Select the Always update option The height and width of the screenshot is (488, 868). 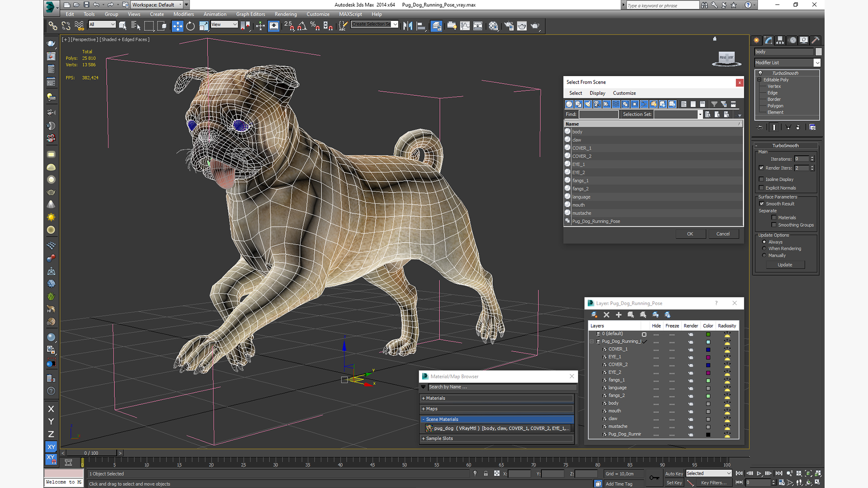tap(764, 242)
